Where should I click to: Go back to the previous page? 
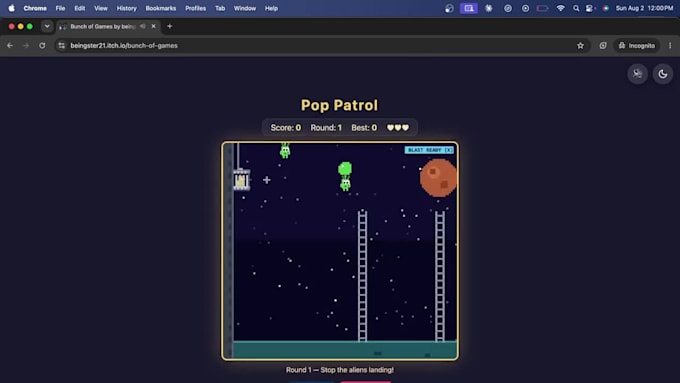[x=10, y=46]
